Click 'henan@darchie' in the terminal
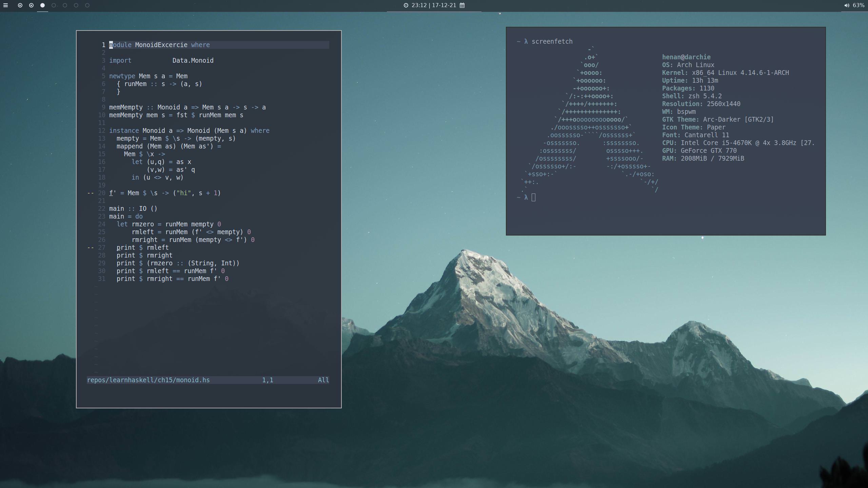This screenshot has height=488, width=868. pos(686,57)
